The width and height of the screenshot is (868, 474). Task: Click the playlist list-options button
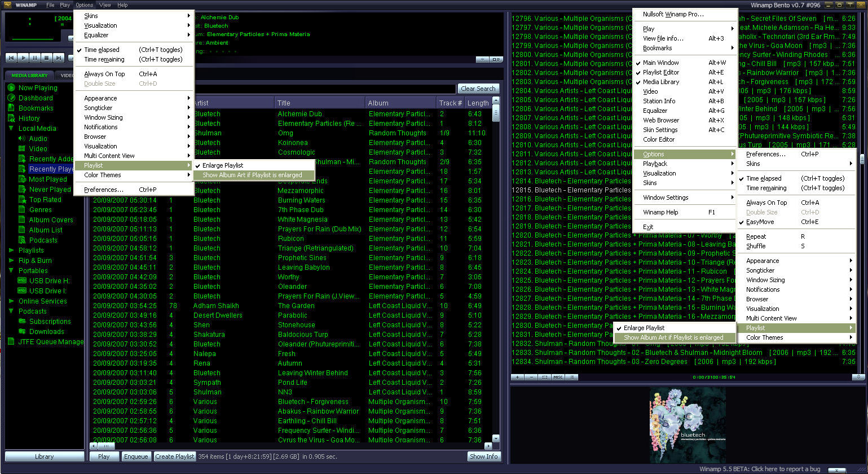(x=571, y=377)
